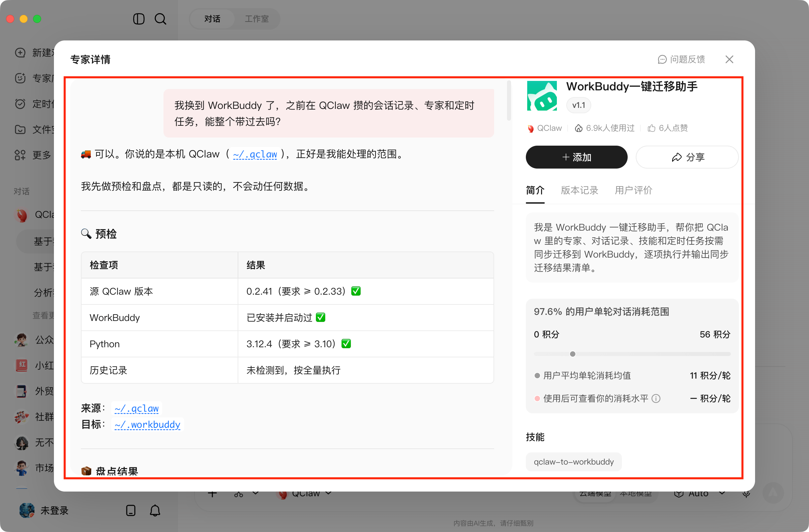
Task: Click the WorkBuddy green mascot avatar
Action: click(542, 95)
